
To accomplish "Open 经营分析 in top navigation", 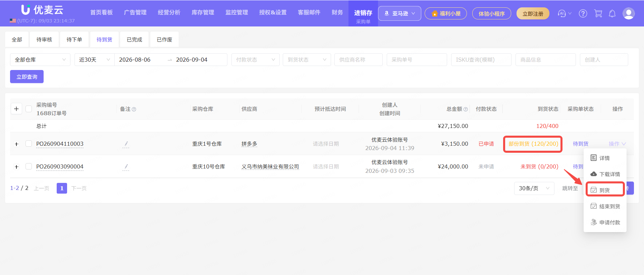I will (x=169, y=12).
